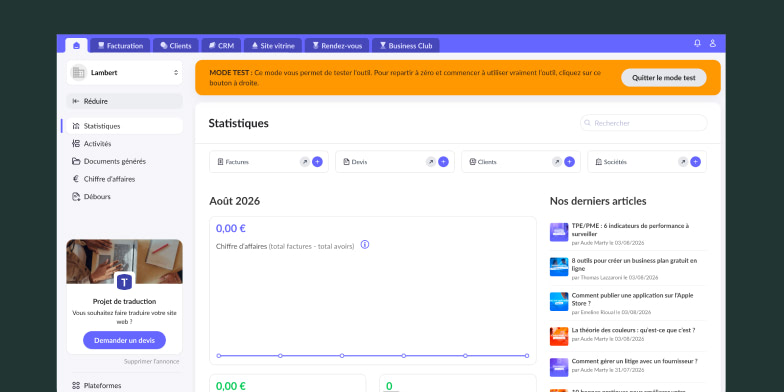
Task: Click the Devis card label
Action: tap(359, 162)
